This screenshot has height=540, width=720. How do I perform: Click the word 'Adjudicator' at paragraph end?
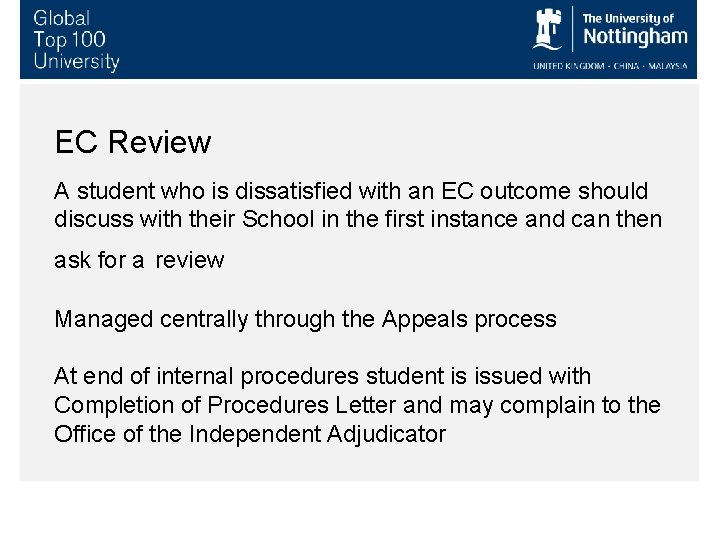tap(387, 434)
